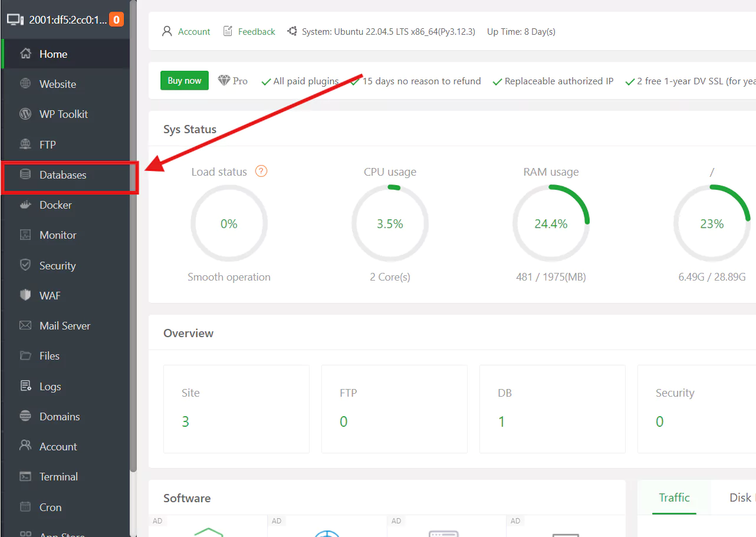Click the Smooth operation text
This screenshot has height=537, width=756.
point(229,277)
